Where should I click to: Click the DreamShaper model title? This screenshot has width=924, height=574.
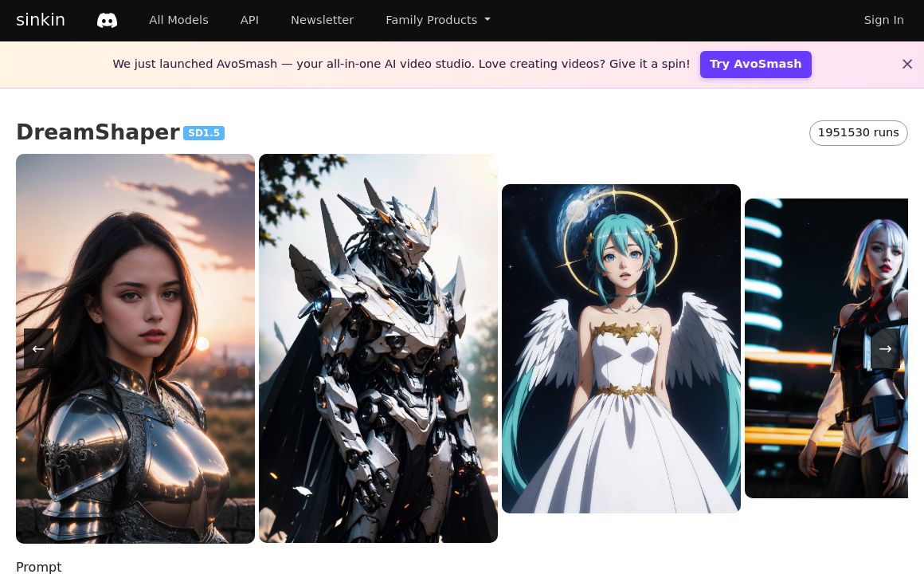[x=98, y=132]
